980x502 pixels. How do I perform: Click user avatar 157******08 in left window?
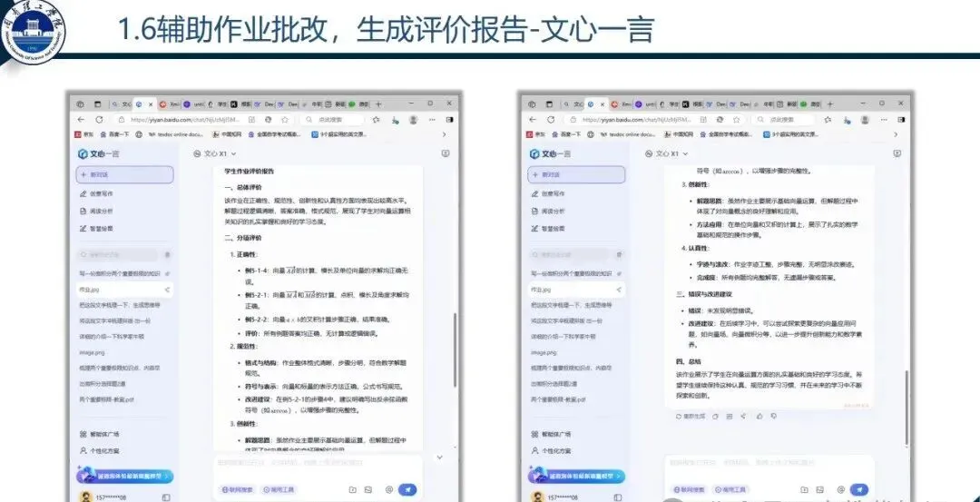click(x=85, y=497)
